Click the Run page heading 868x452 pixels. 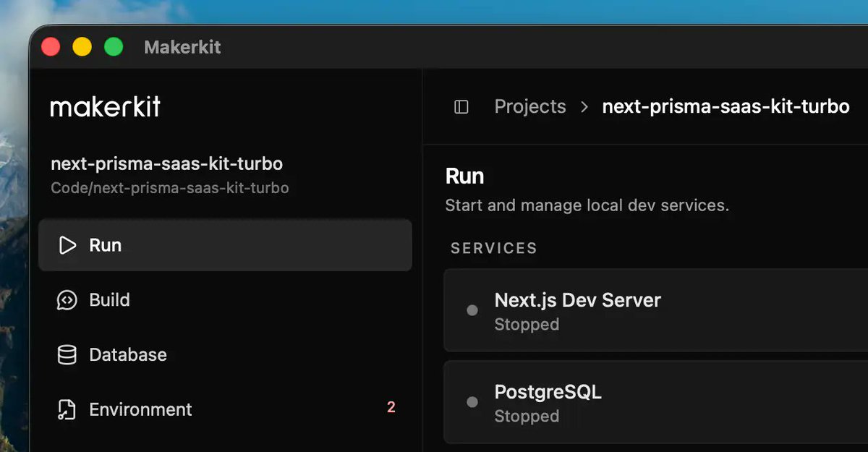464,176
